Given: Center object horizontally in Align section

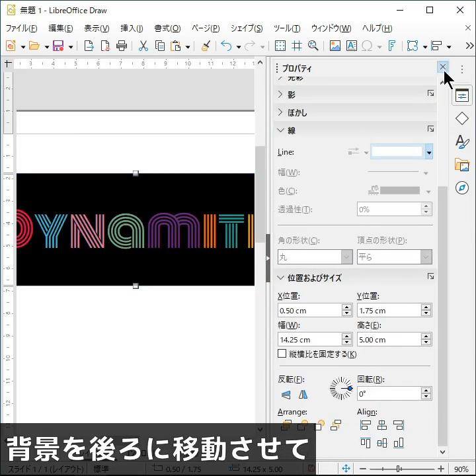Looking at the screenshot, I should [x=382, y=425].
